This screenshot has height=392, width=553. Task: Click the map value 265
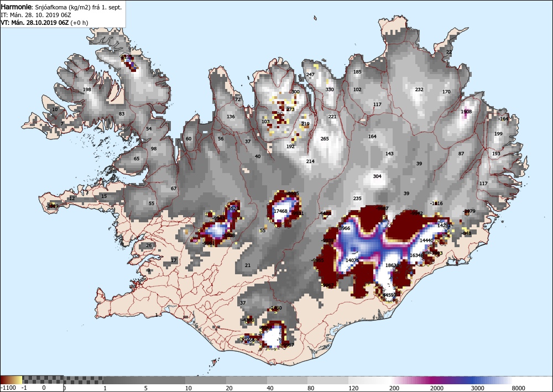325,139
